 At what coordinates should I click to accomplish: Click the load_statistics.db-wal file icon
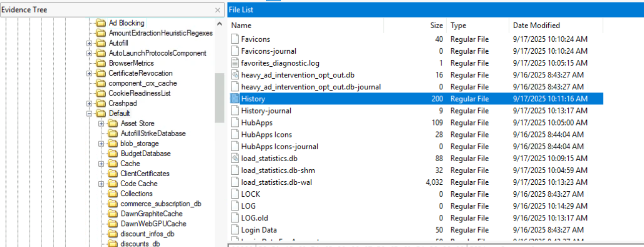(x=235, y=182)
